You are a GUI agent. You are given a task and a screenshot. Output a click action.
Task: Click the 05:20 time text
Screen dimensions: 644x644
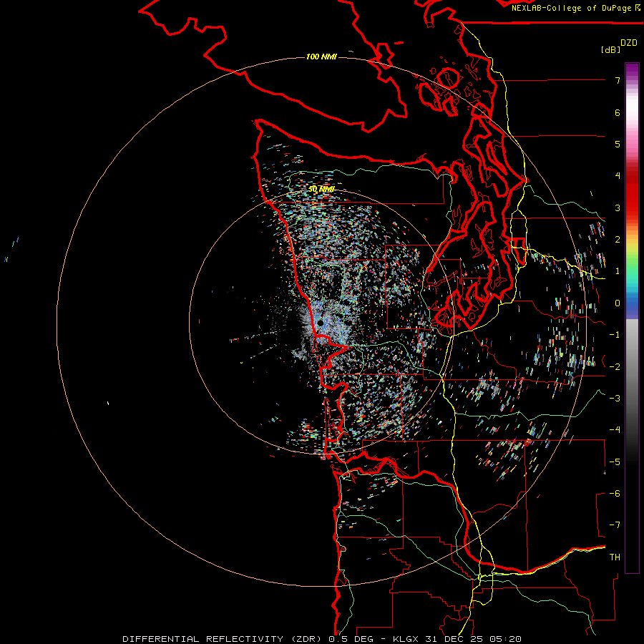(504, 639)
